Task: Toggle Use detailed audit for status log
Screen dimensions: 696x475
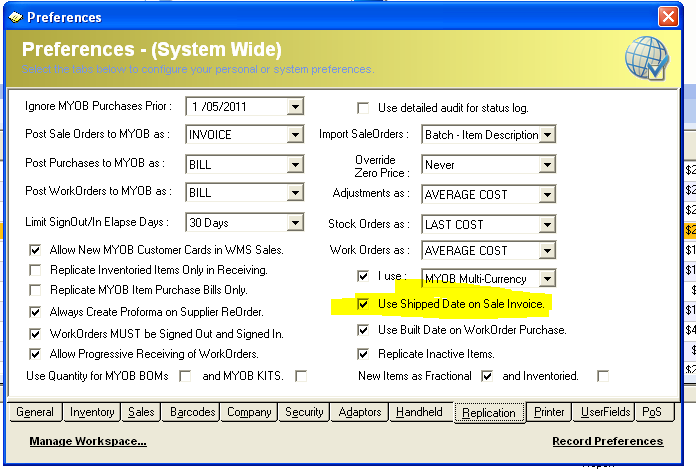Action: pyautogui.click(x=364, y=108)
